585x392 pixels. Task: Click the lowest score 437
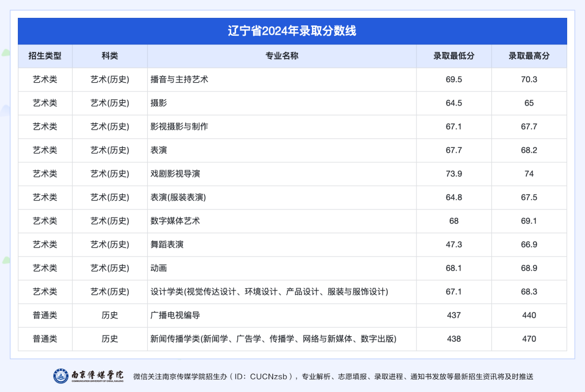pos(454,315)
